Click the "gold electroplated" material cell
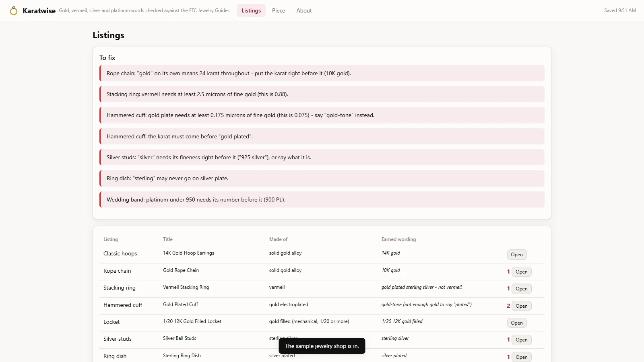Screen dimensions: 644x362 (289, 304)
